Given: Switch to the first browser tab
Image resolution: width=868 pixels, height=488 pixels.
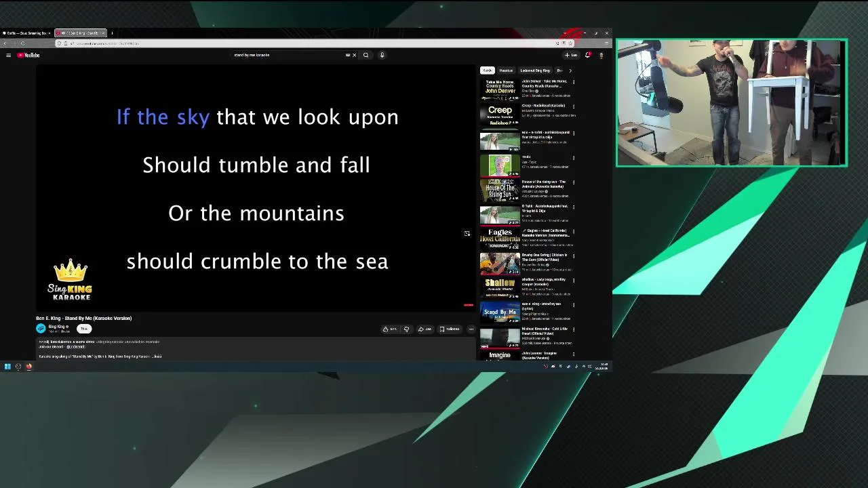Looking at the screenshot, I should (x=25, y=33).
